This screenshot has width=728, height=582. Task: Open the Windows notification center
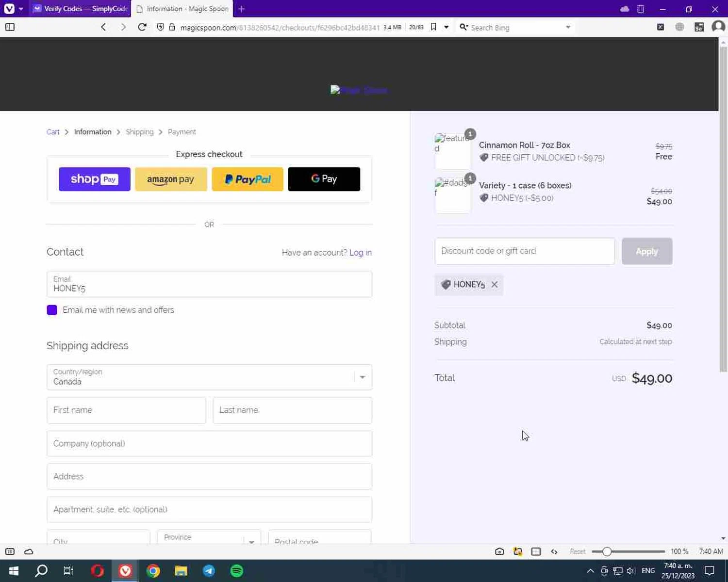click(x=710, y=571)
